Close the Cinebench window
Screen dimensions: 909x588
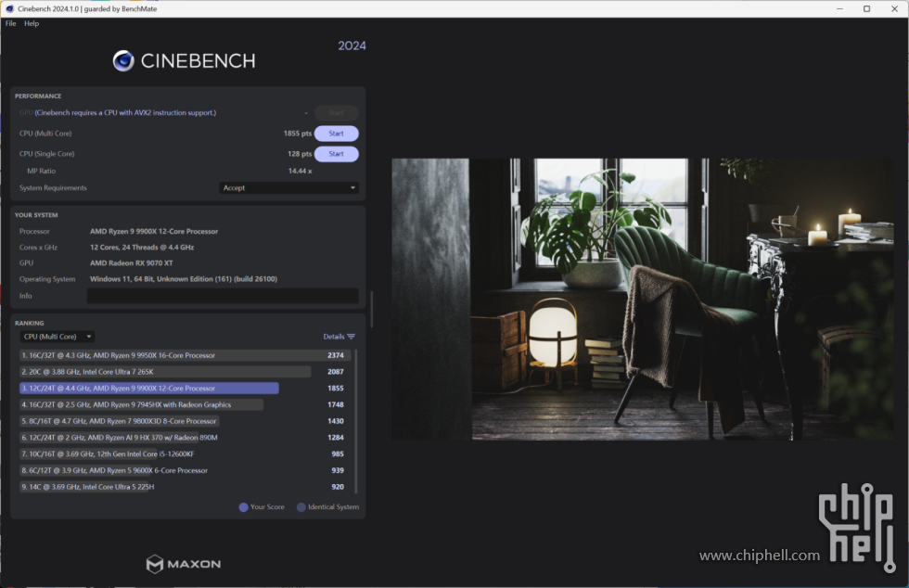[894, 8]
